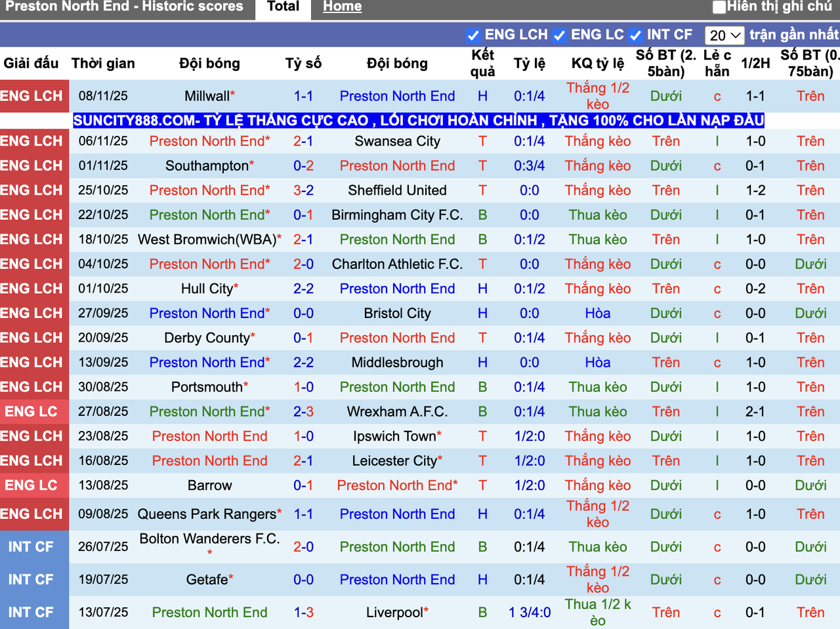
Task: Open Wrexham A.F.C. team link
Action: click(397, 412)
